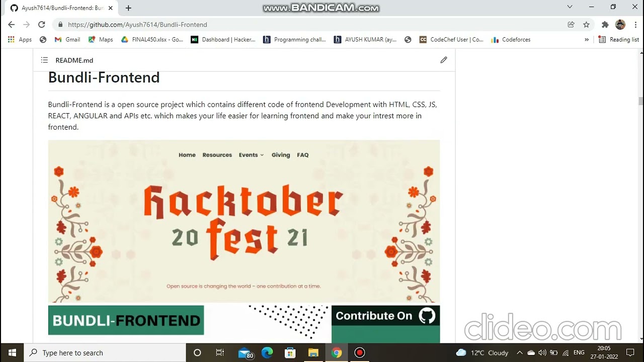The image size is (644, 362).
Task: Open the Gmail bookmark
Action: point(67,39)
